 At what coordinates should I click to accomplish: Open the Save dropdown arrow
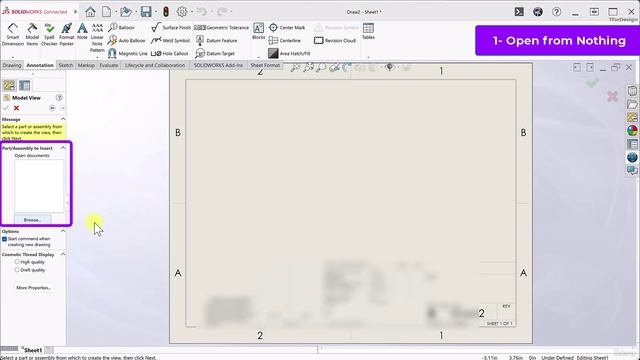(156, 12)
